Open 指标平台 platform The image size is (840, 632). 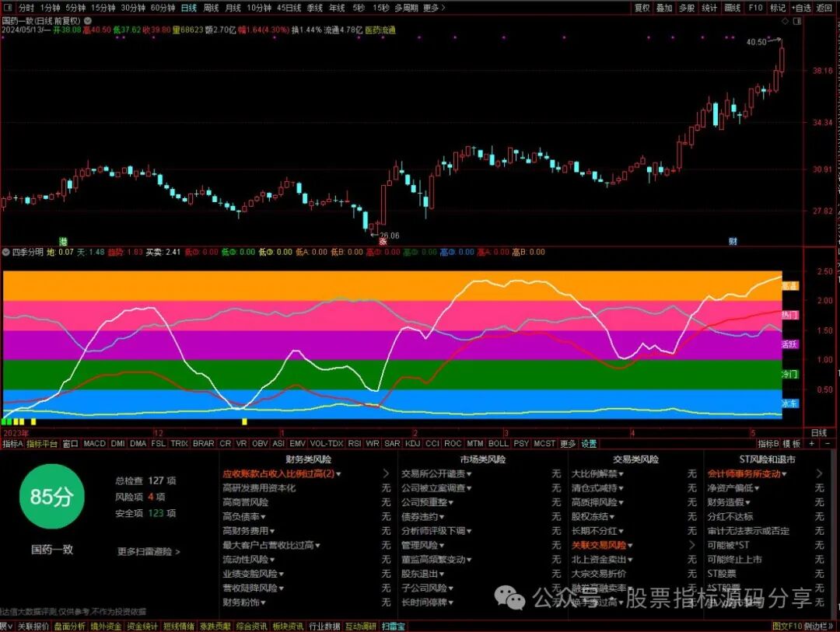click(x=42, y=443)
